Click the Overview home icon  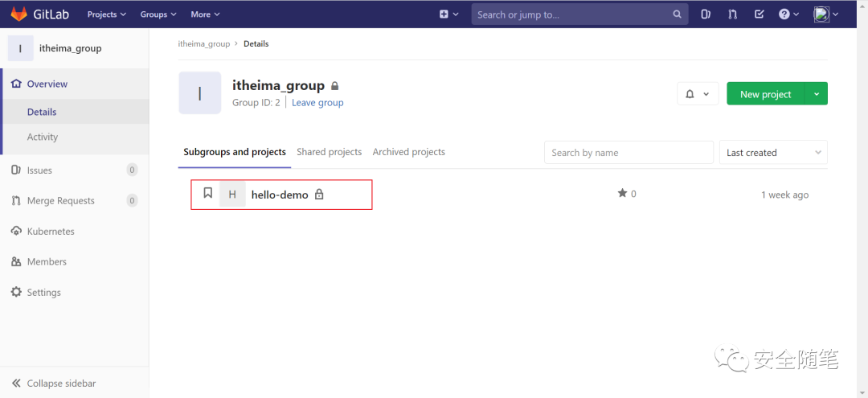[x=16, y=84]
